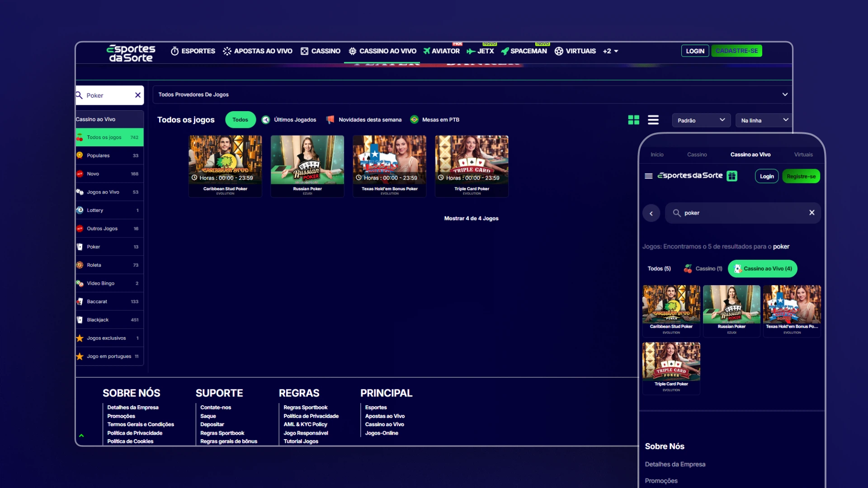Clear the desktop Poker search field
Viewport: 868px width, 488px height.
pos(138,95)
